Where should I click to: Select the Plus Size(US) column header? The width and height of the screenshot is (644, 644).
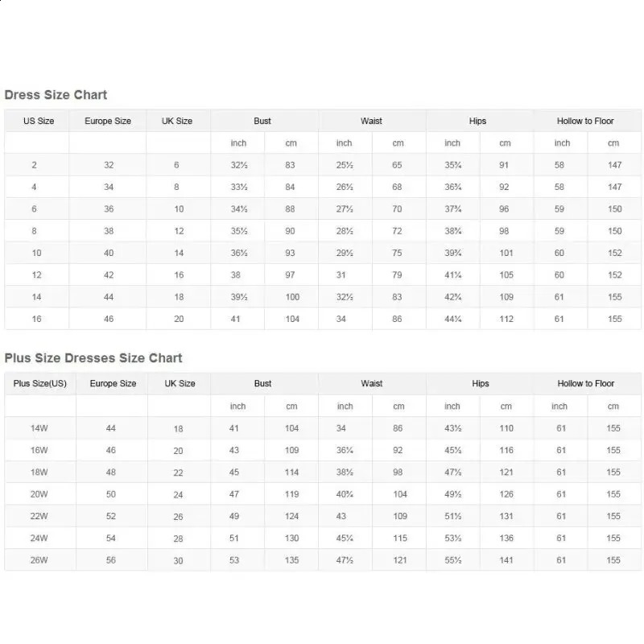39,383
